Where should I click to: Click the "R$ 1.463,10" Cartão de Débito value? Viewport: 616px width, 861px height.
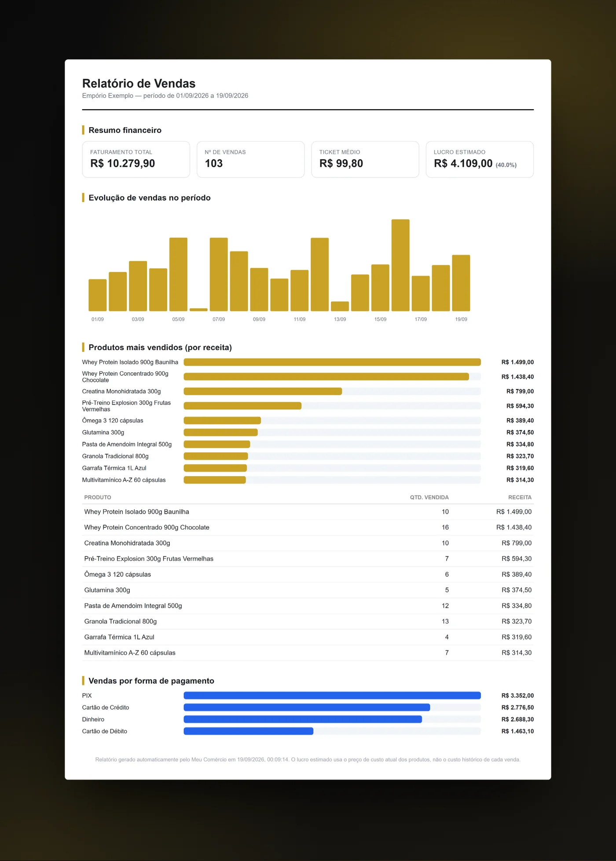(x=517, y=731)
